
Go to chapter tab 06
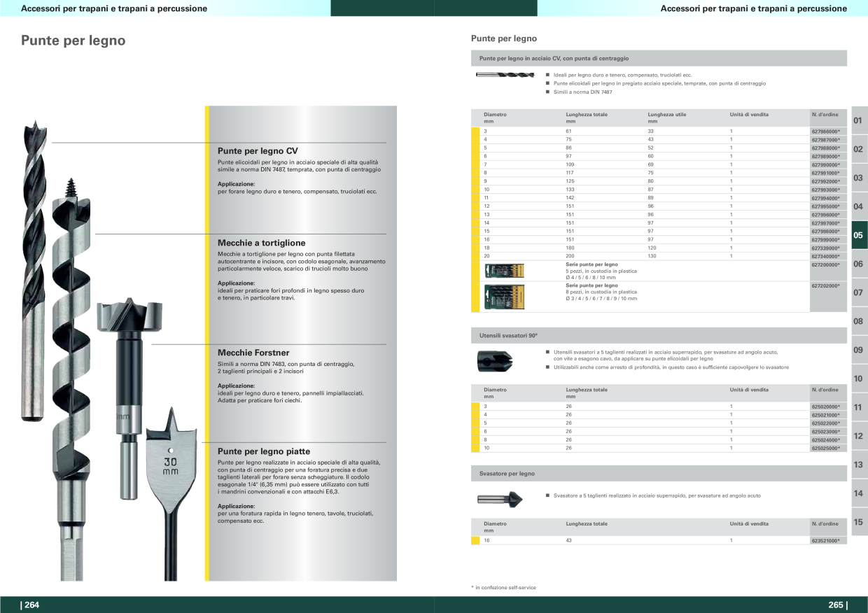point(859,264)
